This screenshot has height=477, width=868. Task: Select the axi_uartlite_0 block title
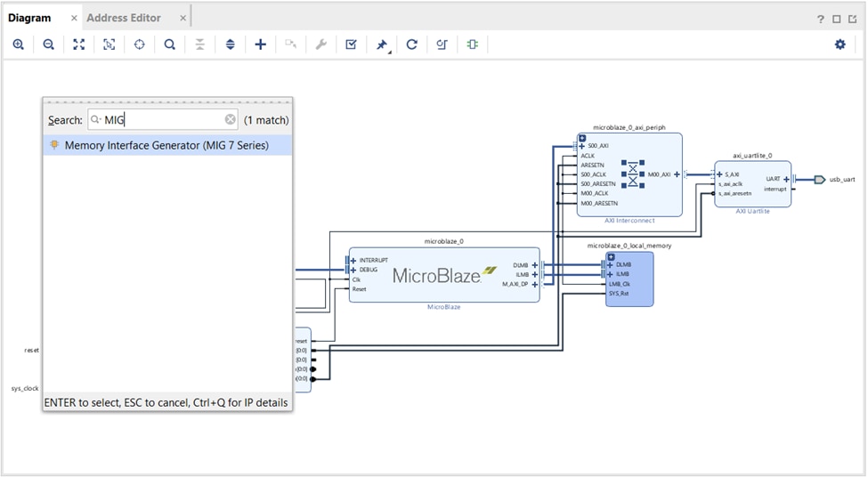click(752, 156)
